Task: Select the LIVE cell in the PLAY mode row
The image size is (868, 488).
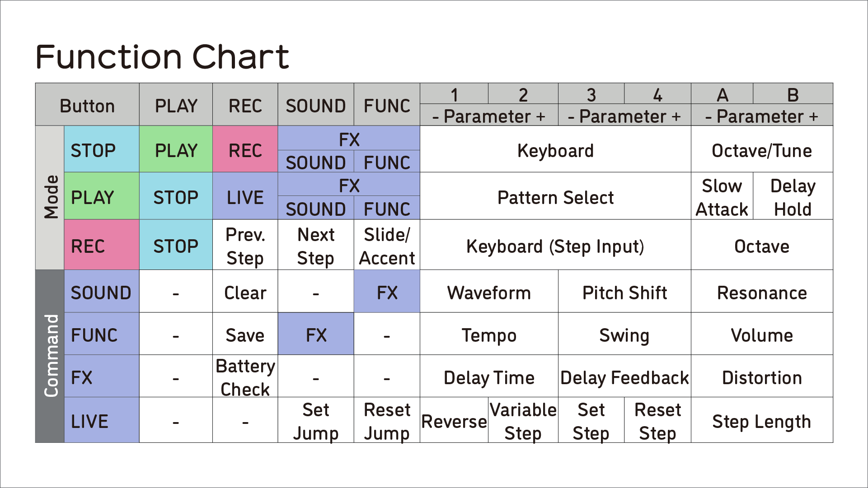Action: click(245, 197)
